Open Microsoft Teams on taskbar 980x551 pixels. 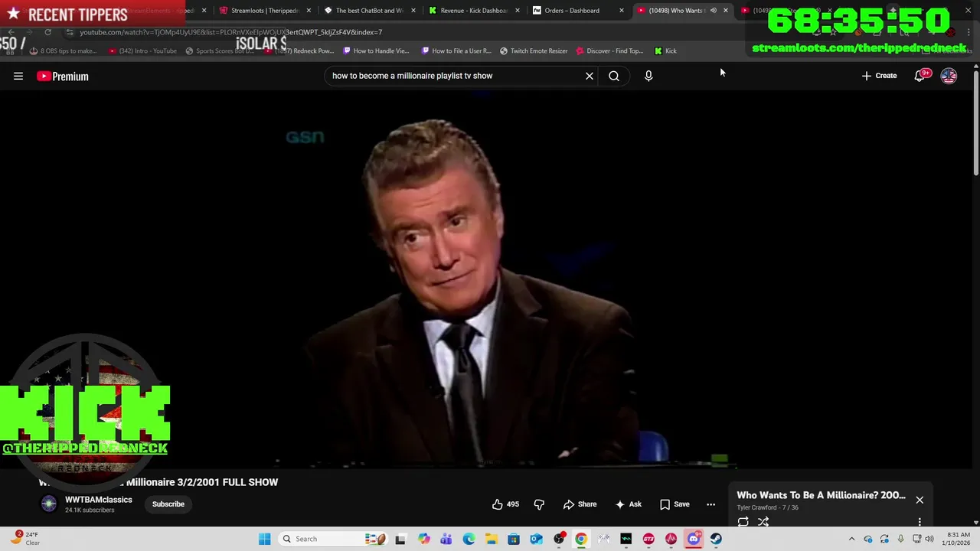(446, 539)
